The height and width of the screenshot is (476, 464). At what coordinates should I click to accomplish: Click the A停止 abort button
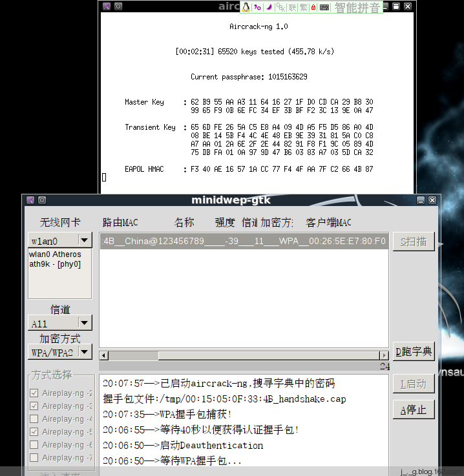414,410
